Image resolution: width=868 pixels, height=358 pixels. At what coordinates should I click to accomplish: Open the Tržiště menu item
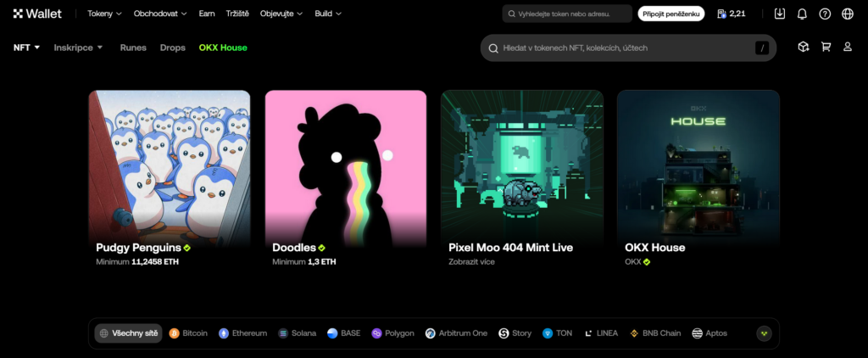pyautogui.click(x=237, y=14)
